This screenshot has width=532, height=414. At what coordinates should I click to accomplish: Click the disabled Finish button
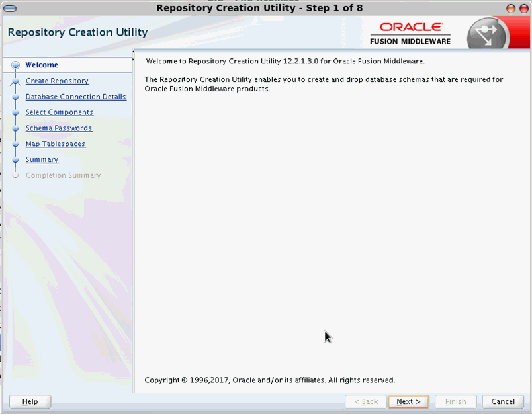455,402
